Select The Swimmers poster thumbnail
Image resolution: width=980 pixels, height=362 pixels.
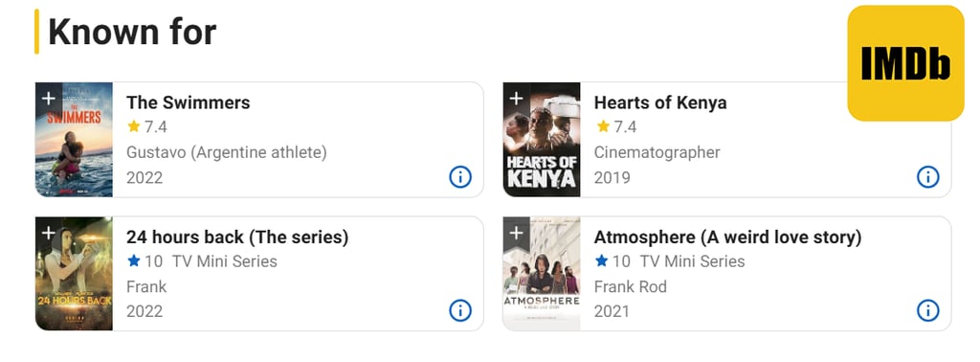point(74,140)
